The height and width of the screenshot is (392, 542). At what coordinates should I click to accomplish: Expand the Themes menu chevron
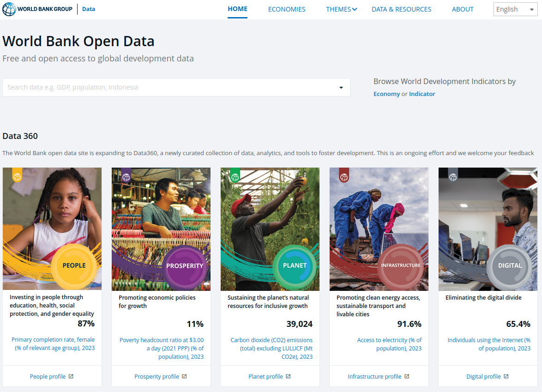355,9
